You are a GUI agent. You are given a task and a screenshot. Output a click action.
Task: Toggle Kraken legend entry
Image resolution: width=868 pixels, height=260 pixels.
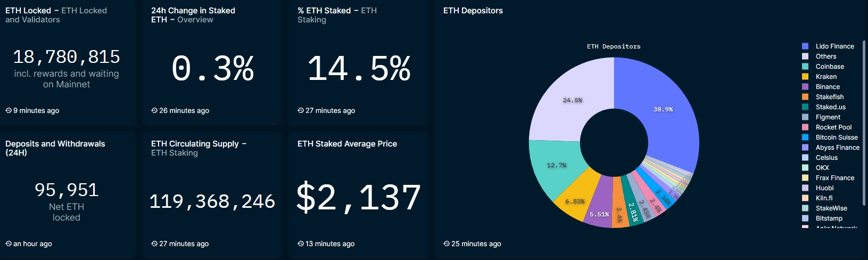[x=826, y=77]
